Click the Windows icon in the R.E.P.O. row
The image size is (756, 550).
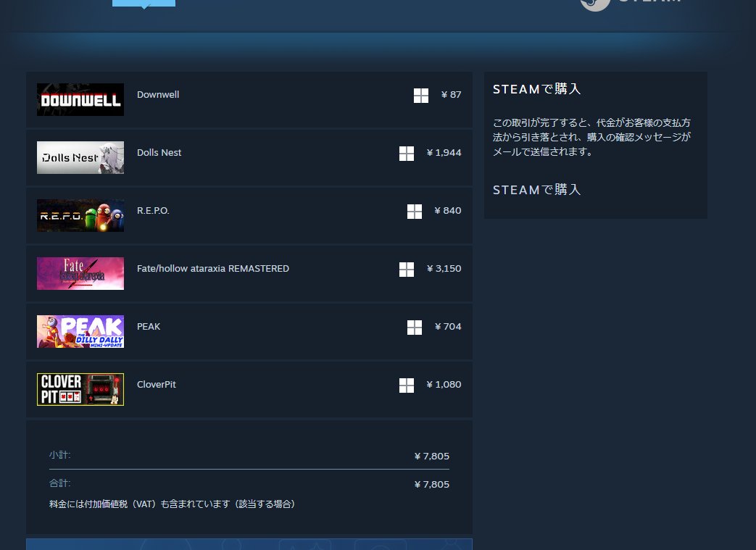click(x=414, y=211)
